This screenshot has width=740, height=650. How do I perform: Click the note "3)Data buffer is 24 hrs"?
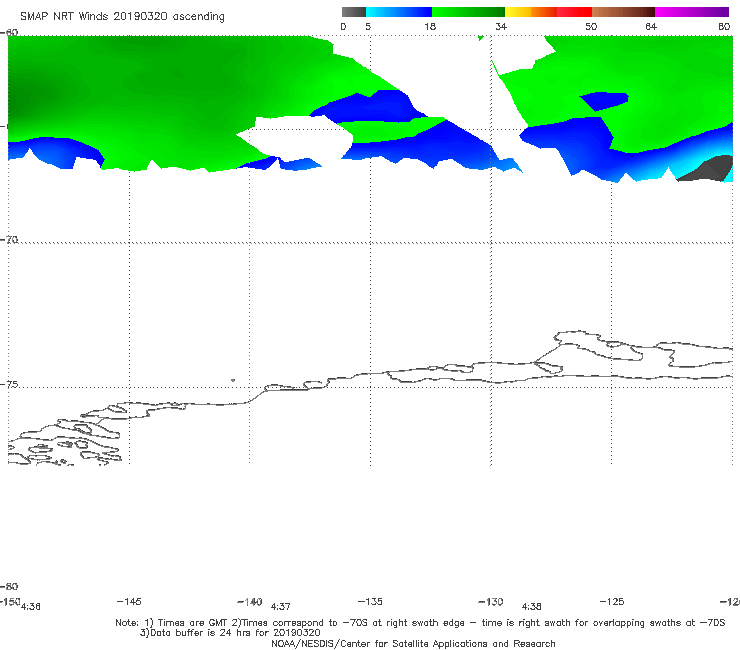point(230,633)
